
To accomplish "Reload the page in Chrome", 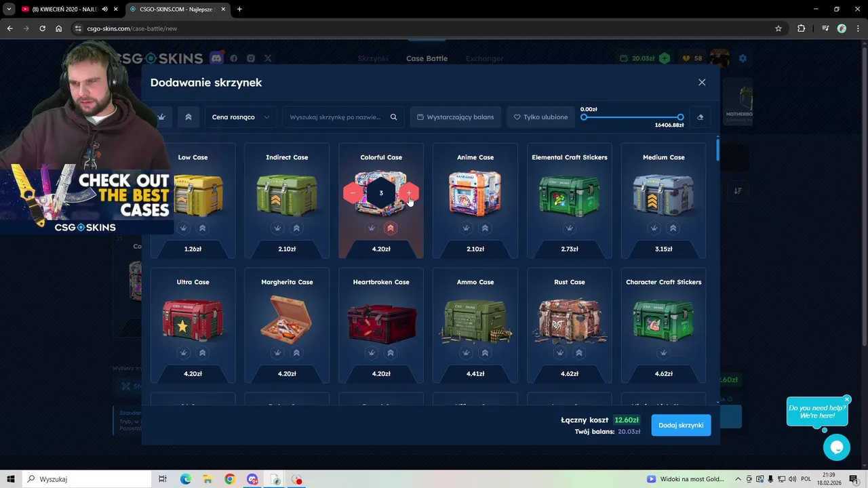I will 42,28.
